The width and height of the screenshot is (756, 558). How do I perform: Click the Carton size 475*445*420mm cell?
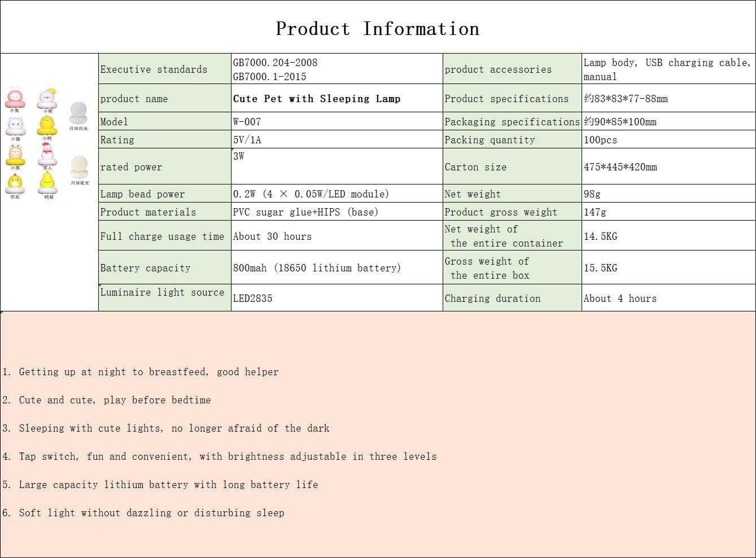pos(668,167)
